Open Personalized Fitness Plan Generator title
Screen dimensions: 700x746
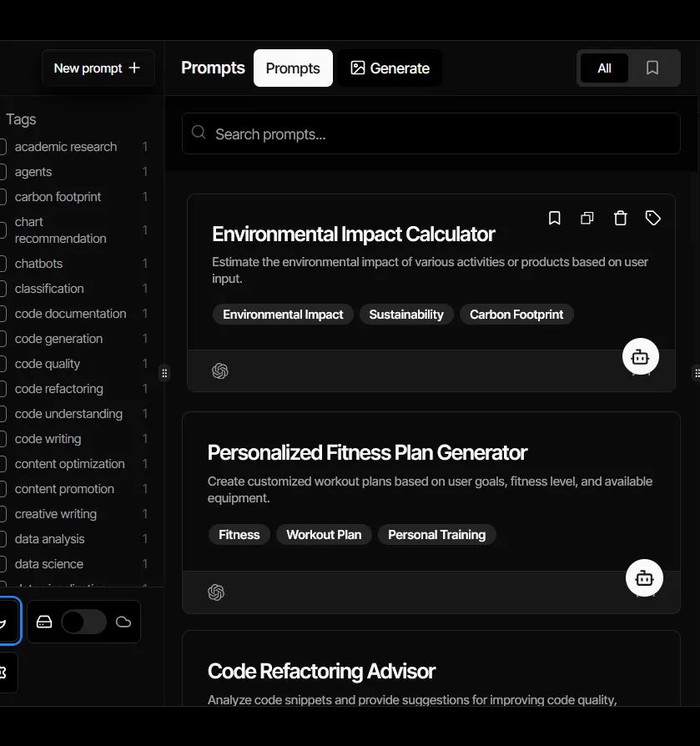click(367, 452)
